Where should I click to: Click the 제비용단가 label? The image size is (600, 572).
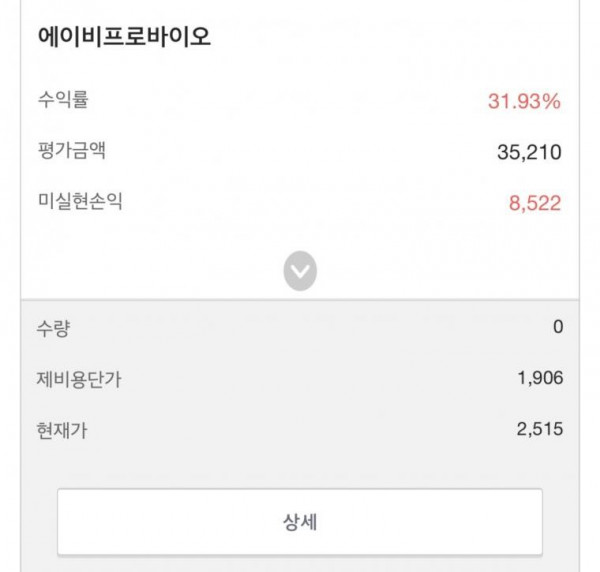coord(79,380)
